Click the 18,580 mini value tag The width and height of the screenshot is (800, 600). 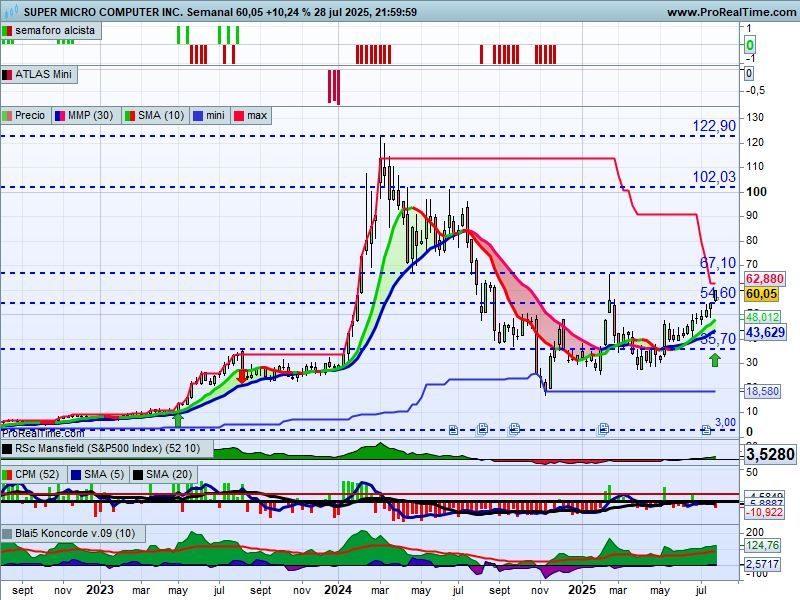pos(762,391)
